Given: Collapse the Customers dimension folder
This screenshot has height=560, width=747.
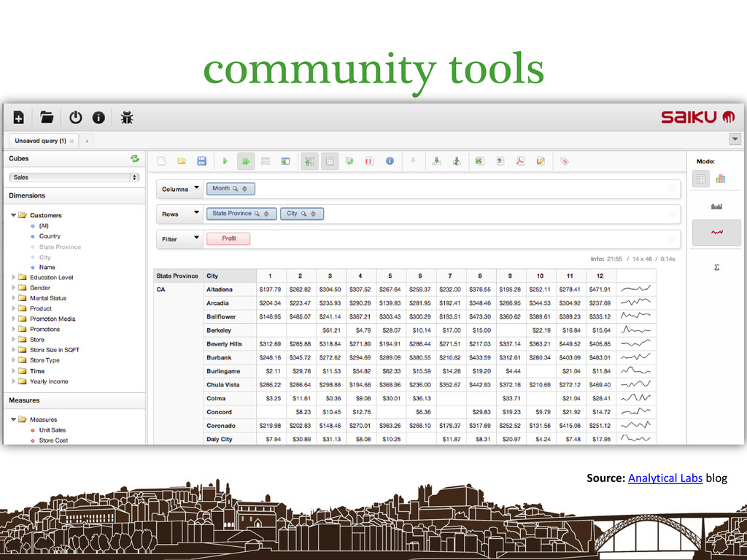Looking at the screenshot, I should [13, 215].
